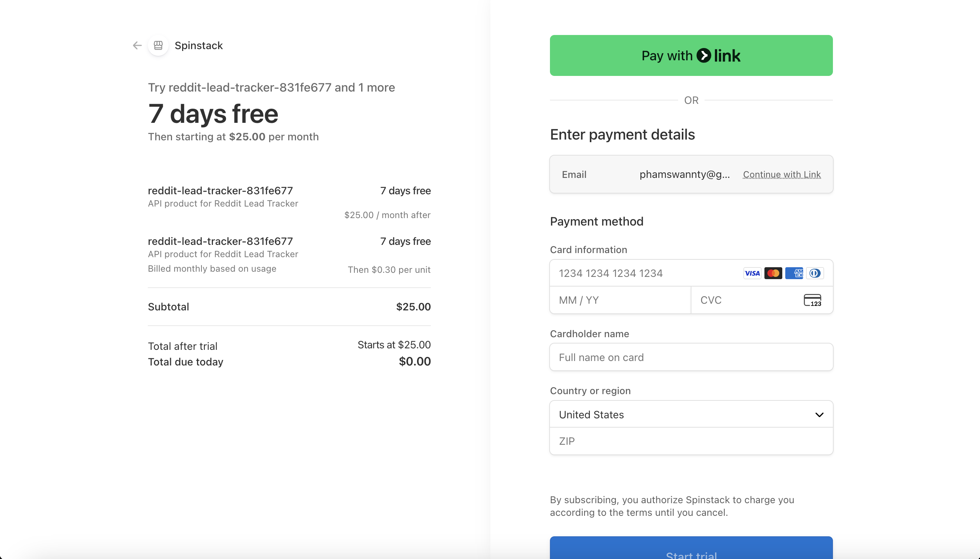Click the Diners Club brand icon

tap(815, 273)
